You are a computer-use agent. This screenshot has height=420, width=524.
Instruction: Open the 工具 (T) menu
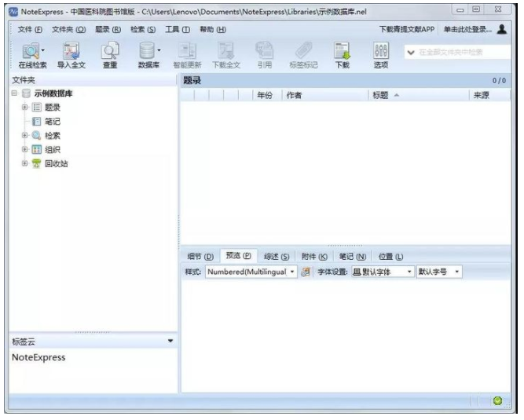(x=178, y=29)
